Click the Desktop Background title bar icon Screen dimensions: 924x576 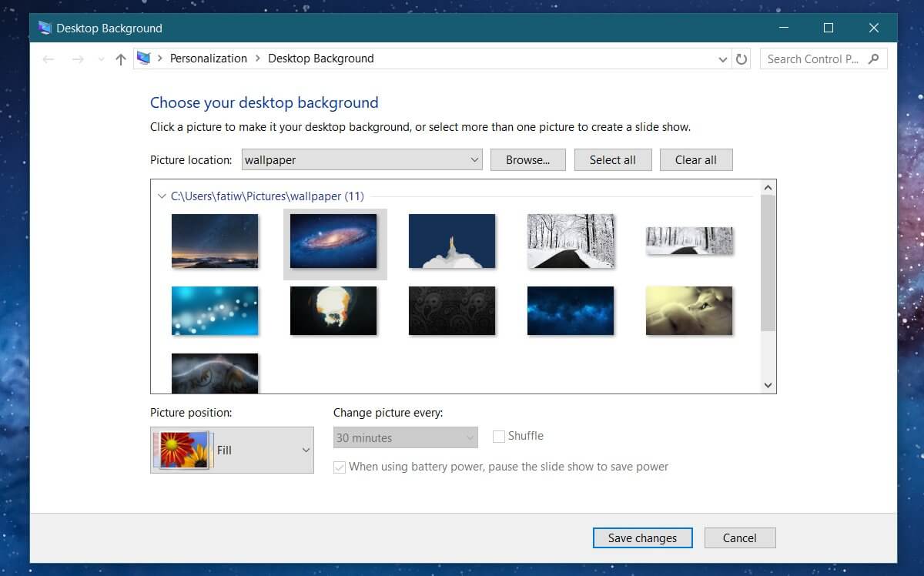coord(45,28)
